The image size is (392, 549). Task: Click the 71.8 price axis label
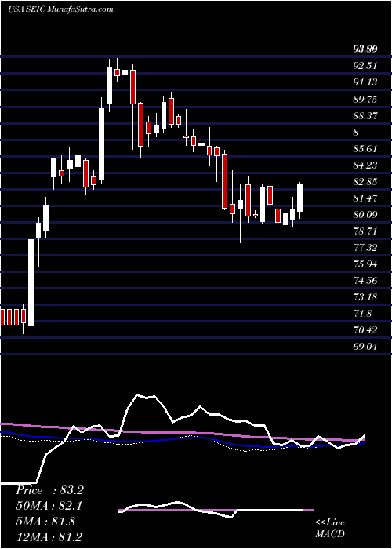(363, 314)
